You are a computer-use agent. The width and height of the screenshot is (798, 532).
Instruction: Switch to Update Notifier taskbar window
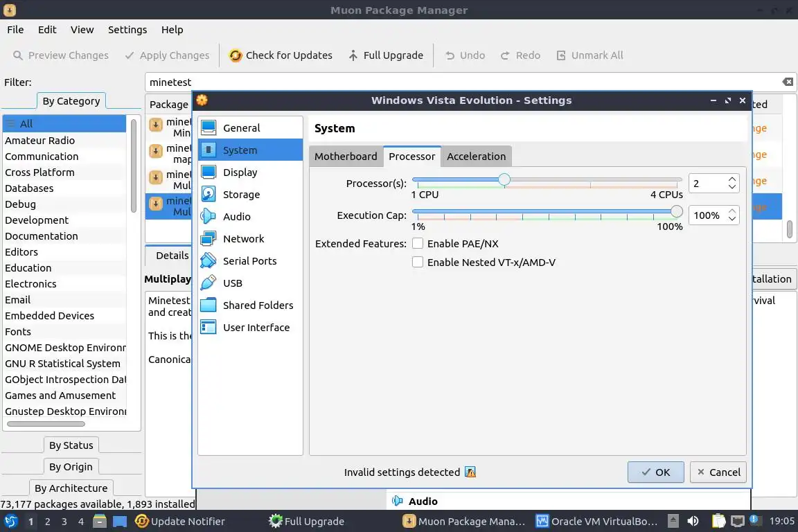pyautogui.click(x=180, y=521)
